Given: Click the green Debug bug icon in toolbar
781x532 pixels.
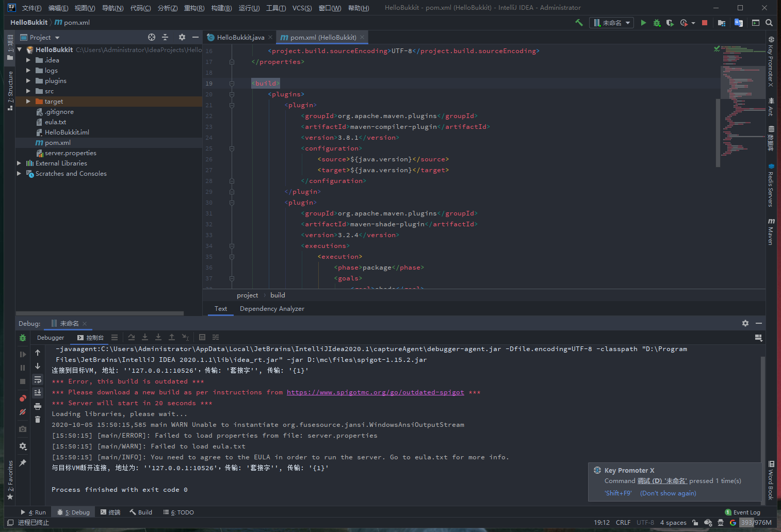Looking at the screenshot, I should [x=657, y=23].
